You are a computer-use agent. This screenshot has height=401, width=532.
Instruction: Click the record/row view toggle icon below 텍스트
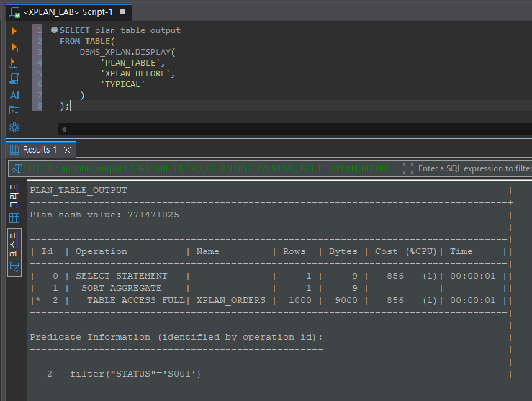(14, 268)
